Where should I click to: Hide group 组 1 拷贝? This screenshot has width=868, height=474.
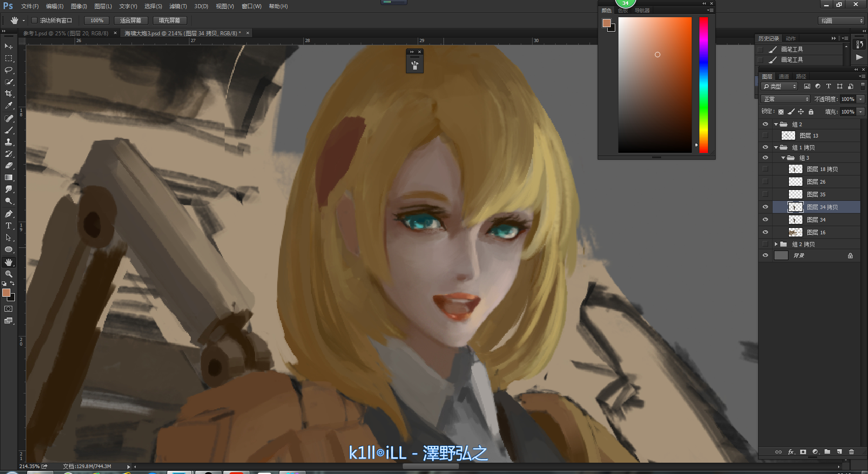click(765, 147)
